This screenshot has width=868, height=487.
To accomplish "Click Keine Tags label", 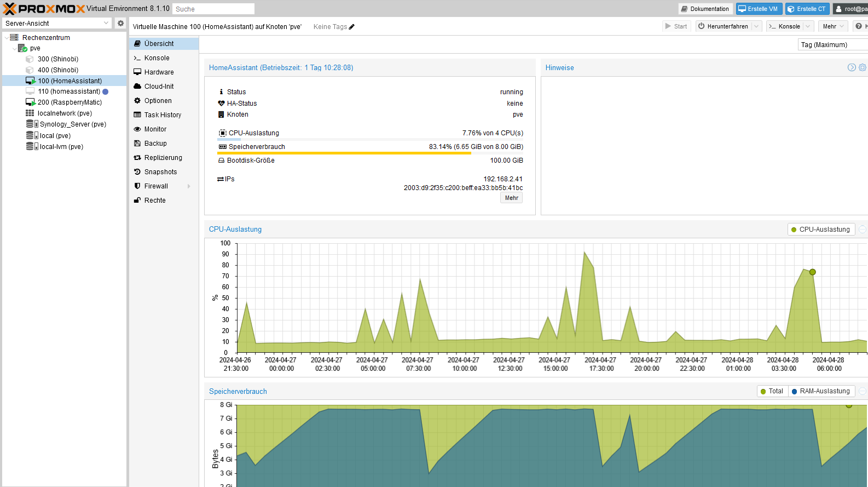I will point(330,27).
